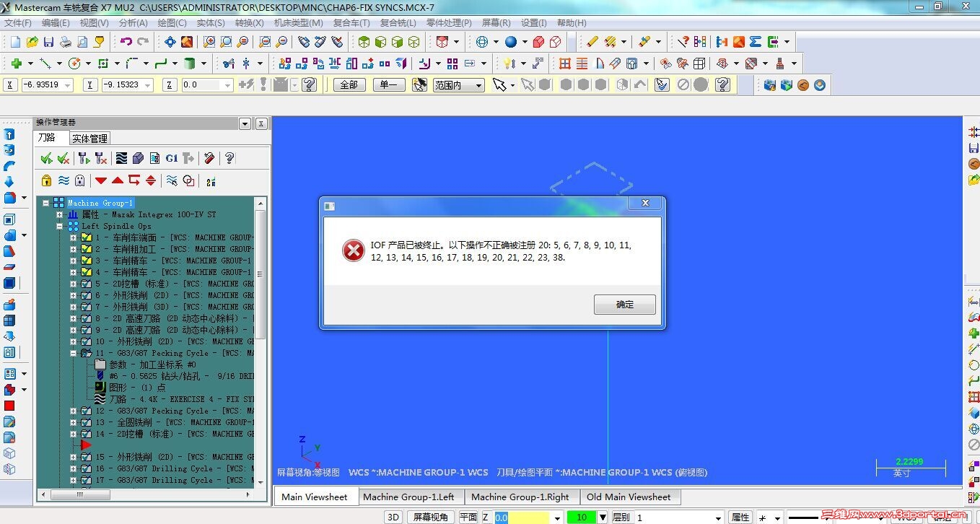Click the selection arrow cursor icon
Viewport: 980px width, 524px height.
click(499, 85)
